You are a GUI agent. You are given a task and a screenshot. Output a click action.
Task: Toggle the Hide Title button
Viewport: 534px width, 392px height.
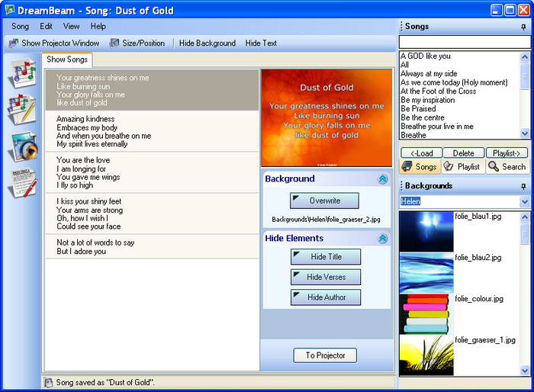pos(326,256)
